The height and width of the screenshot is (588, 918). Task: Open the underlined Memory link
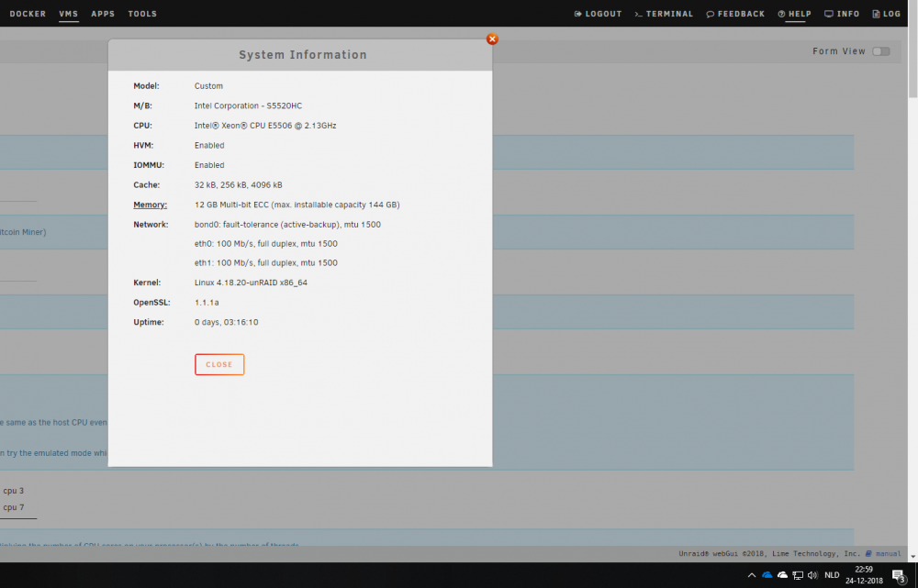[x=150, y=205]
